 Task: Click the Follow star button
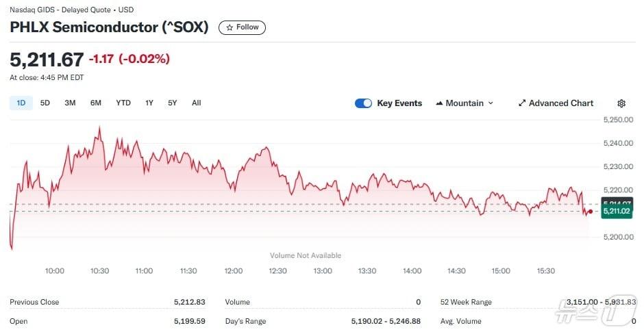click(x=242, y=27)
